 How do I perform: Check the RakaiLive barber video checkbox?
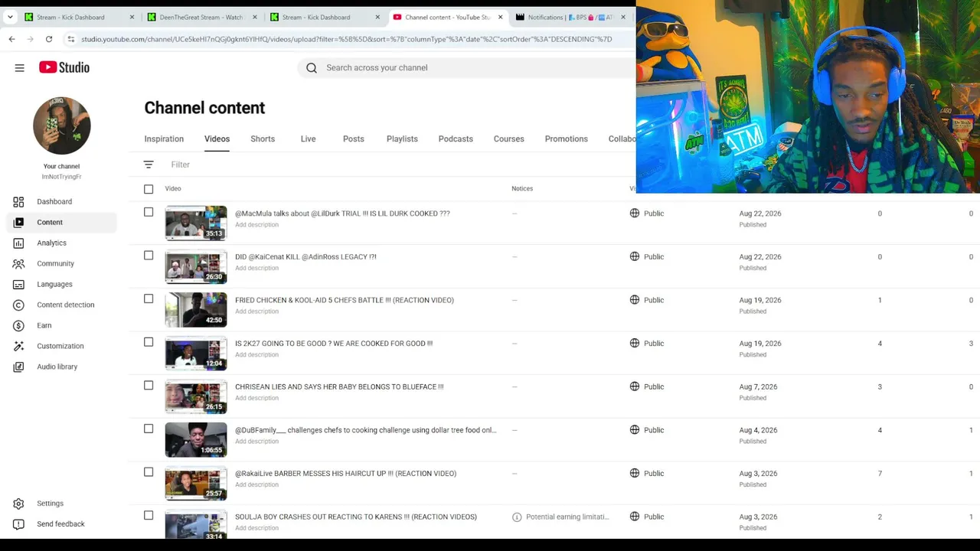(149, 472)
